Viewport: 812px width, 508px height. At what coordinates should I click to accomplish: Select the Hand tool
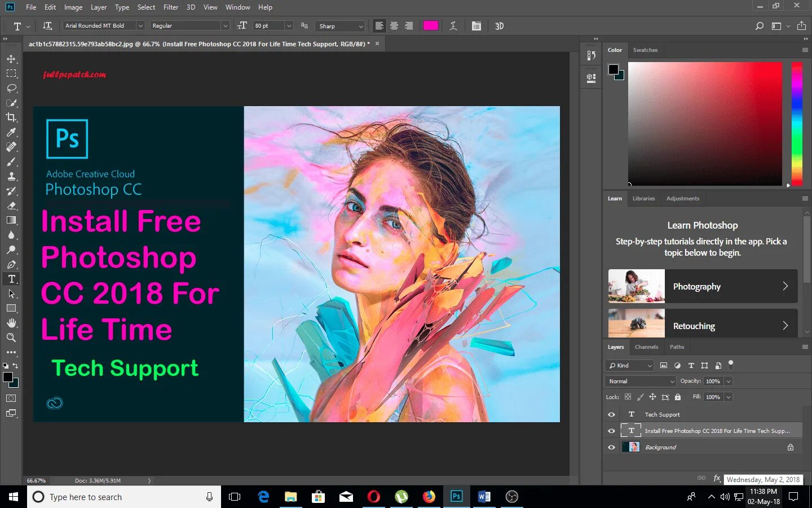pos(11,323)
